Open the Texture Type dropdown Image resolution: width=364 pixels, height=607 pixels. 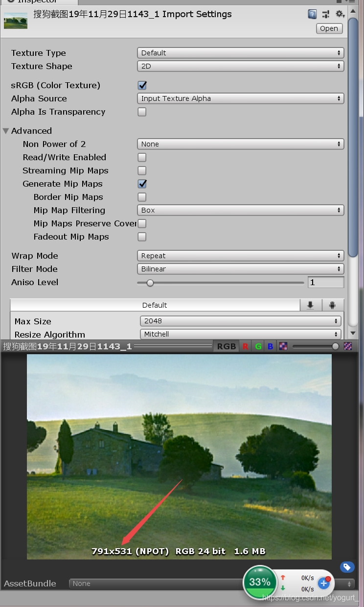click(x=240, y=53)
